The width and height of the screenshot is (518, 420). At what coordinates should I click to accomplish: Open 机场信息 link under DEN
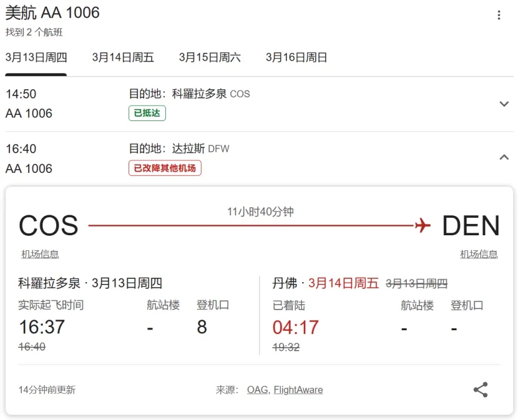479,254
